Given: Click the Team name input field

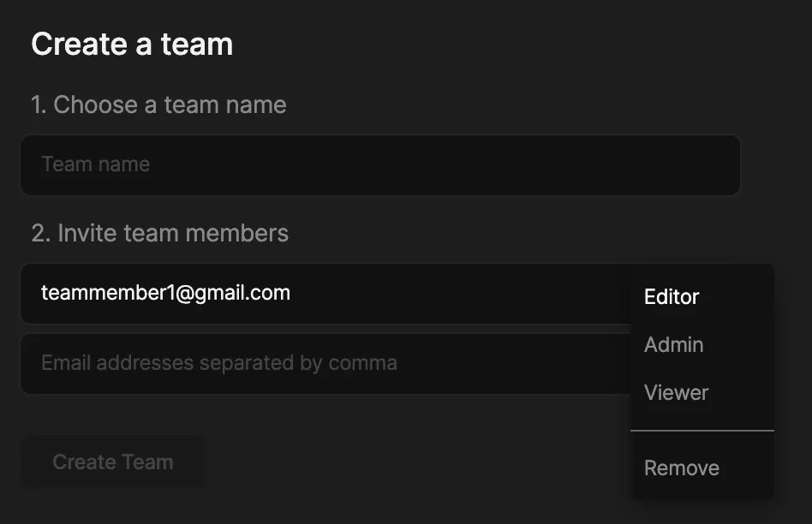Looking at the screenshot, I should pyautogui.click(x=379, y=164).
